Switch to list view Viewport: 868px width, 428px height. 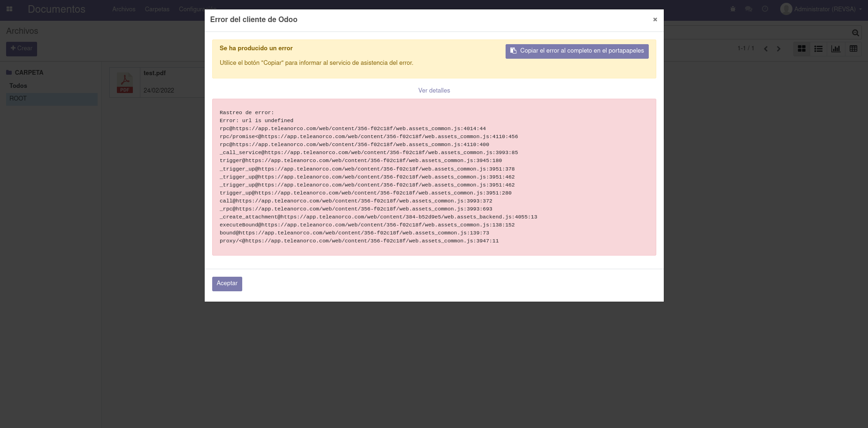click(818, 48)
